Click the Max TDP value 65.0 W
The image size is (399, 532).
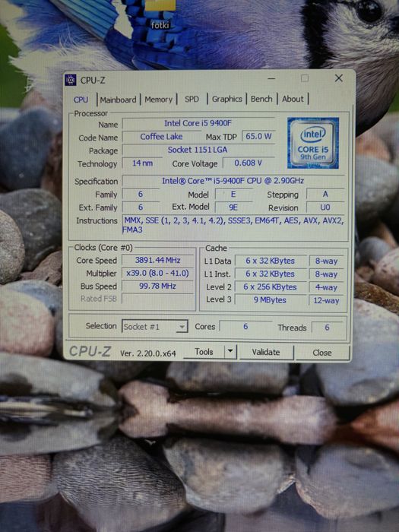258,136
